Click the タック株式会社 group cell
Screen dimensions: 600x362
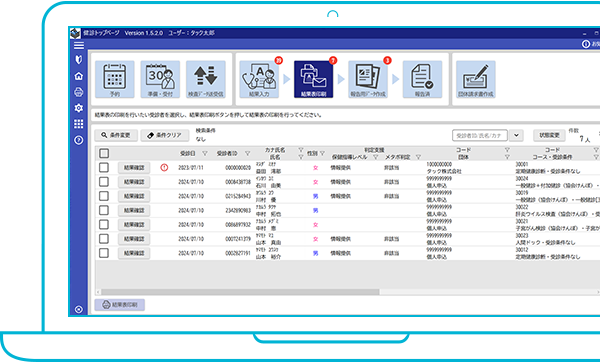[444, 171]
